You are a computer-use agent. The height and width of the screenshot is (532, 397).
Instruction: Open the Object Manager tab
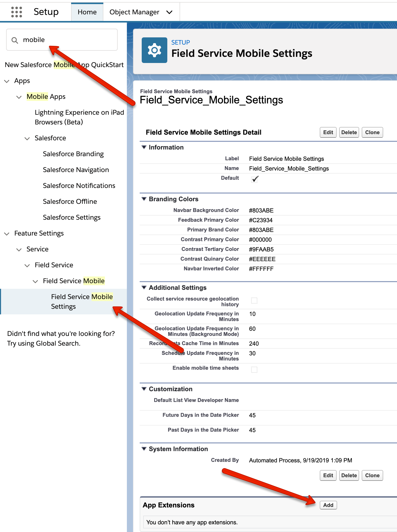coord(134,12)
